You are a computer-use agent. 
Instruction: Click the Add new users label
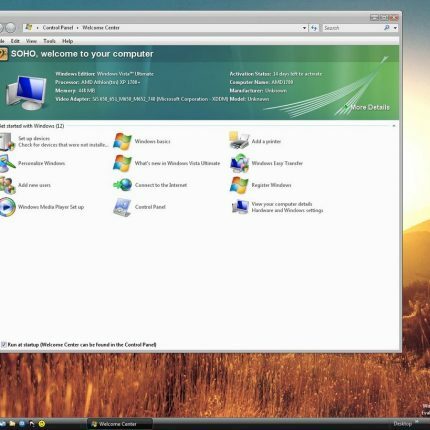point(34,185)
